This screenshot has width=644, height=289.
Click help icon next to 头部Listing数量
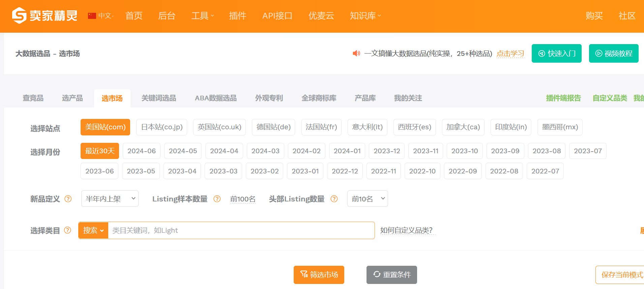pyautogui.click(x=334, y=199)
